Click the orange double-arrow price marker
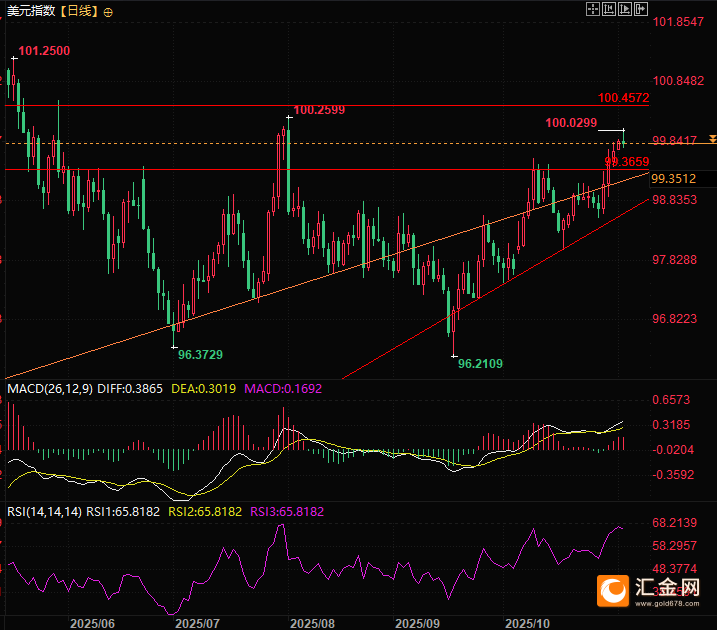The height and width of the screenshot is (630, 717). (711, 140)
